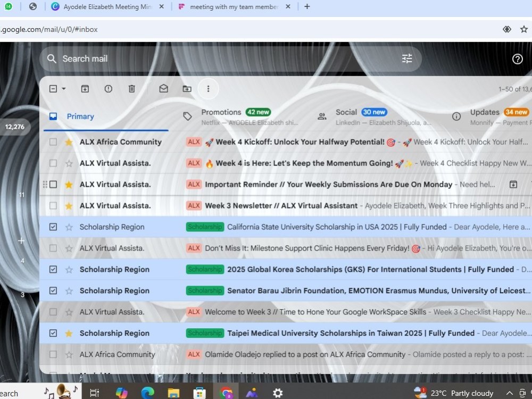Open Microsoft Store from the taskbar
Image resolution: width=532 pixels, height=399 pixels.
(x=199, y=393)
